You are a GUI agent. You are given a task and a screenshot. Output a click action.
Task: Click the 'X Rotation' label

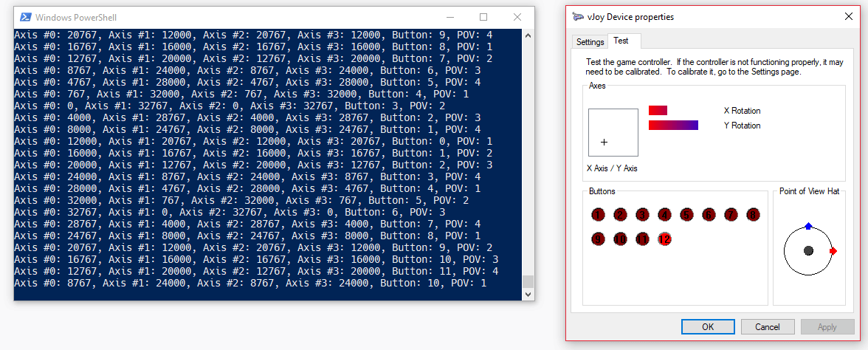(x=742, y=111)
